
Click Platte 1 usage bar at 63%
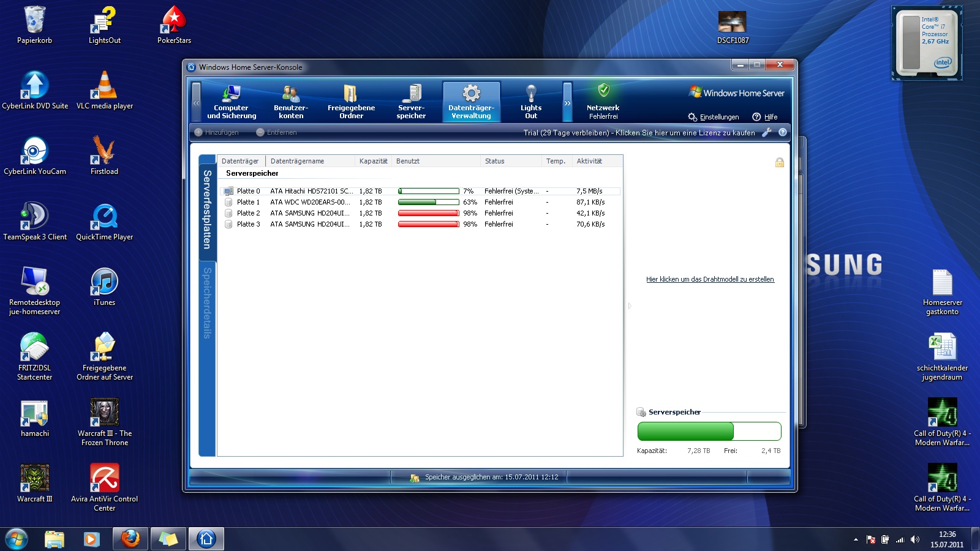[x=428, y=202]
